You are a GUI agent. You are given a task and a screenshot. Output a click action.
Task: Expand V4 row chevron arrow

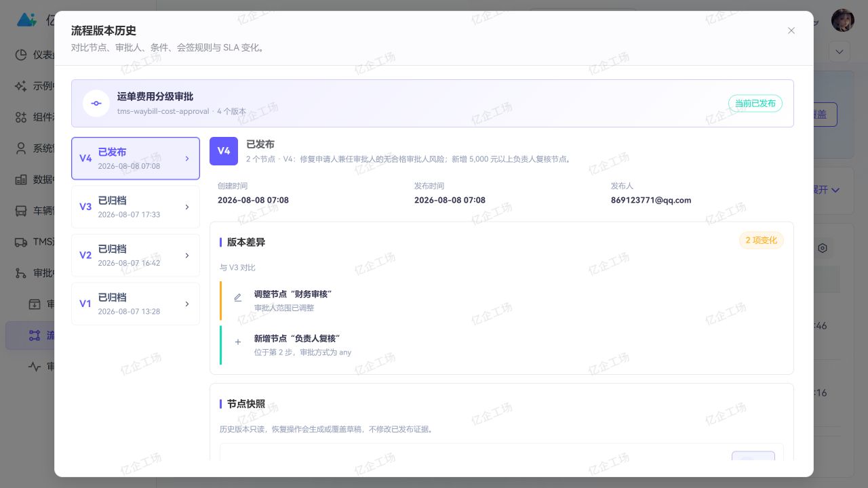[x=187, y=159]
